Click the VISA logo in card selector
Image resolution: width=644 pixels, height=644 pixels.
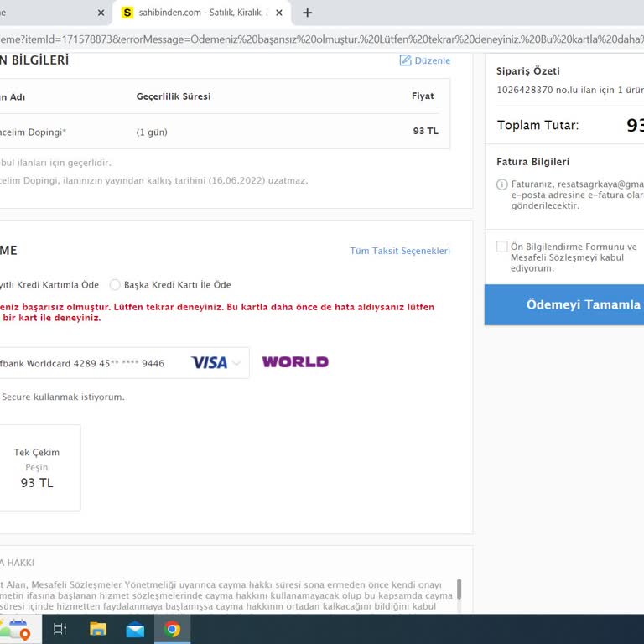click(x=209, y=362)
